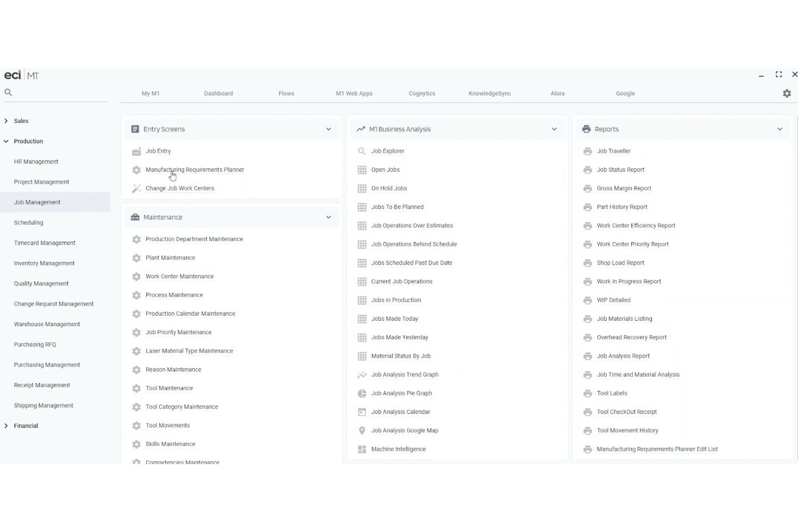Expand the Financial section in sidebar
This screenshot has height=532, width=798.
pos(6,426)
